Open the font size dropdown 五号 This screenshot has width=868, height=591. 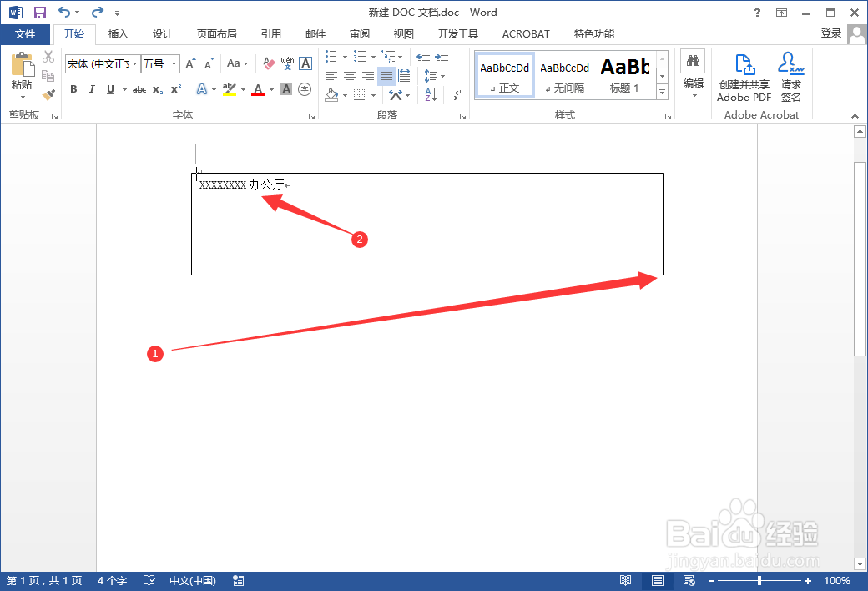174,63
